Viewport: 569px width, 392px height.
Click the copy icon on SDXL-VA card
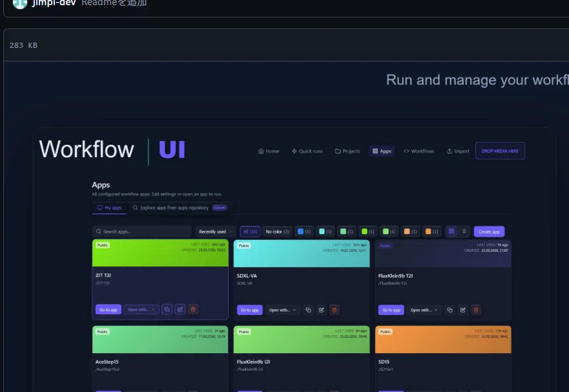pos(308,310)
